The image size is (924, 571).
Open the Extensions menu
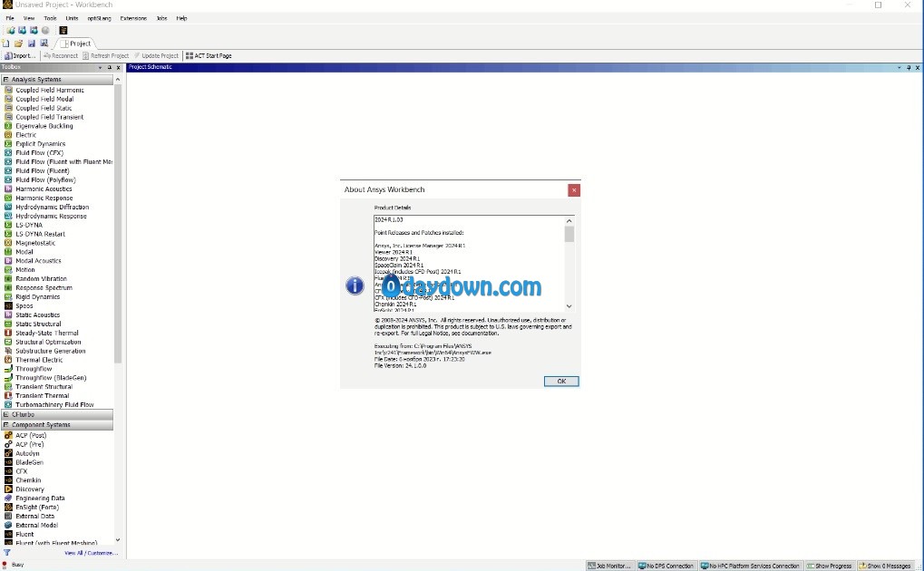tap(133, 18)
